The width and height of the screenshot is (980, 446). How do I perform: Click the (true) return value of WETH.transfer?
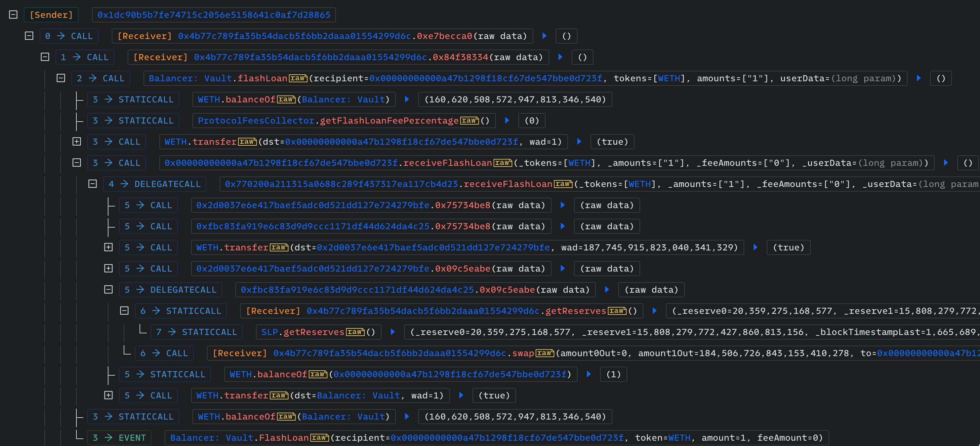point(612,141)
